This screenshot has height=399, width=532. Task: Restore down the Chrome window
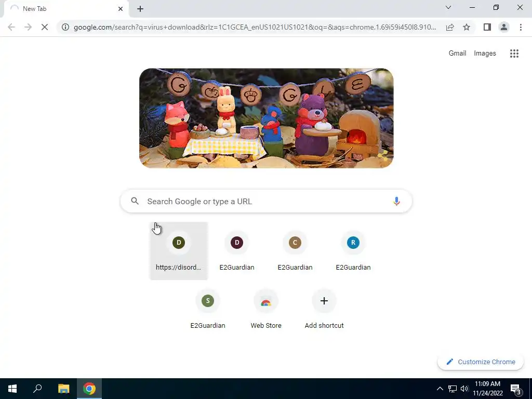(x=496, y=7)
